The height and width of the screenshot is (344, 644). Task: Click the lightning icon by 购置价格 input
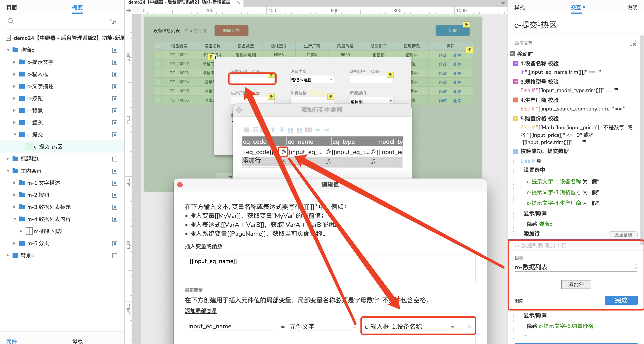click(331, 96)
